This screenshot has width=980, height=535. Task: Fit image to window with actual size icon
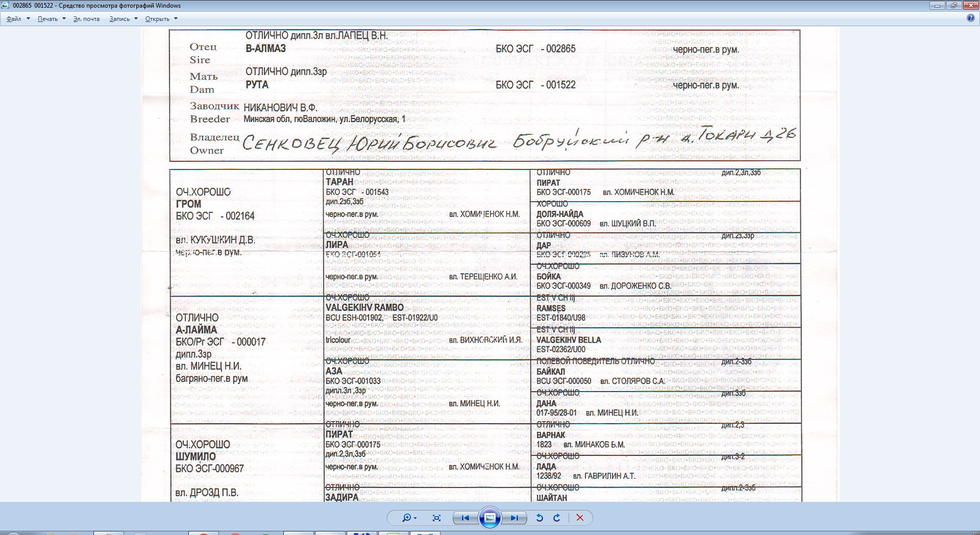click(436, 518)
